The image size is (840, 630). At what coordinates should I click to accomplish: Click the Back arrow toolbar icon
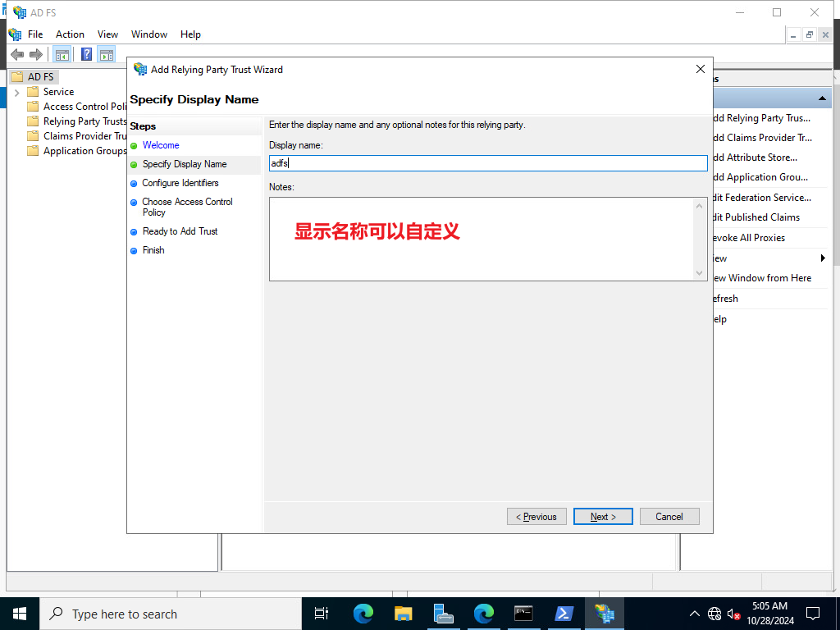coord(17,54)
